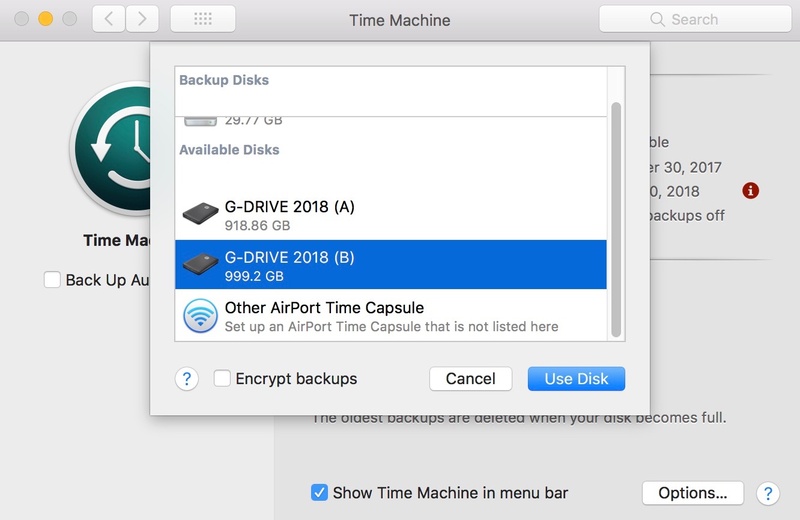Image resolution: width=800 pixels, height=520 pixels.
Task: Enable Encrypt backups checkbox
Action: [222, 379]
